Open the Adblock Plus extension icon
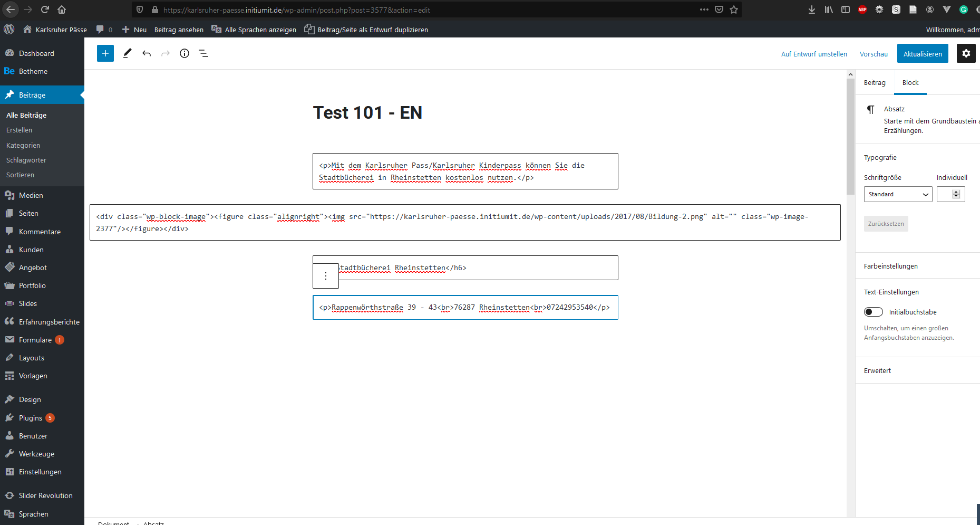The height and width of the screenshot is (525, 980). click(862, 9)
